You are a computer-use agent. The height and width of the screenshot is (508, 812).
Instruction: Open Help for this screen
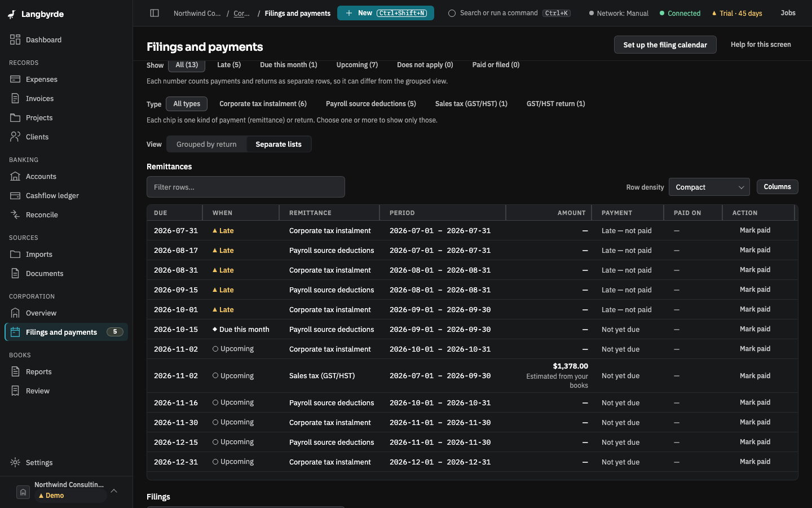[761, 45]
